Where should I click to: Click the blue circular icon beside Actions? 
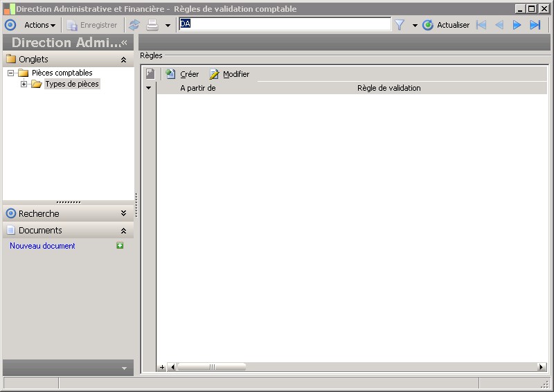tap(10, 25)
